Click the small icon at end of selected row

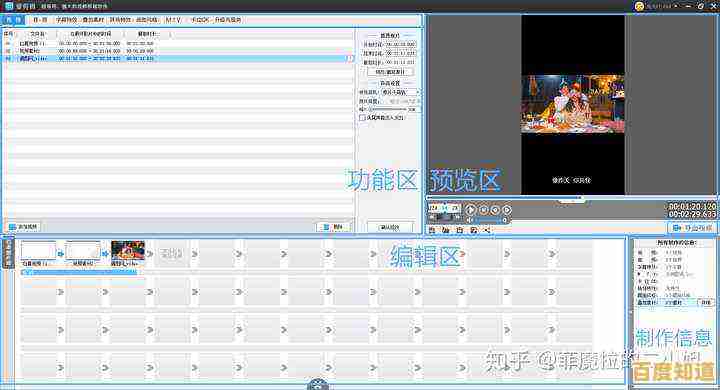point(350,59)
